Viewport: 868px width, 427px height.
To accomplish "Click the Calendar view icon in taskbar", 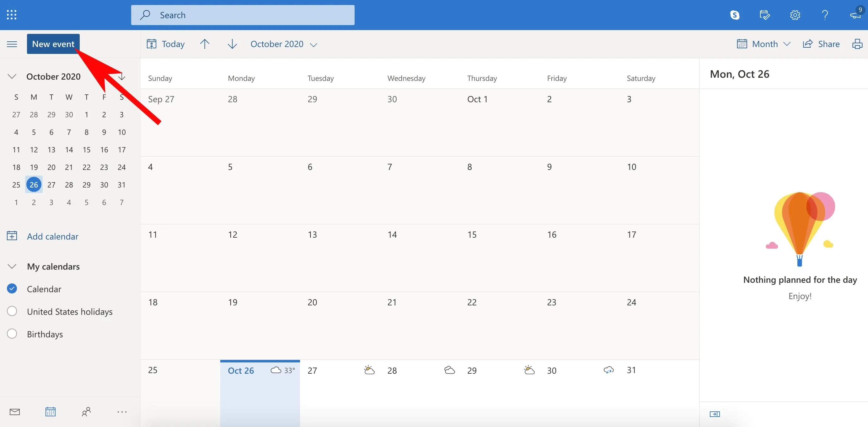I will coord(50,412).
